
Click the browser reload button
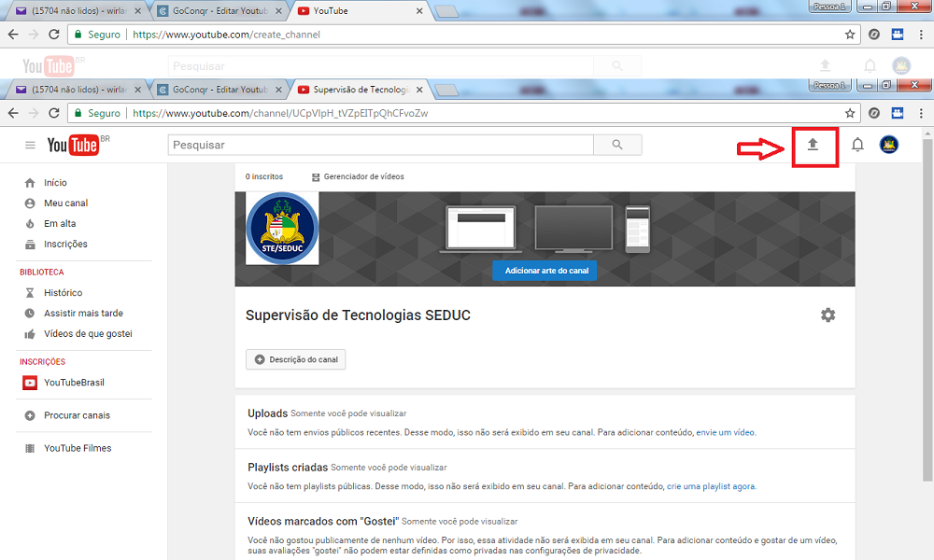54,113
